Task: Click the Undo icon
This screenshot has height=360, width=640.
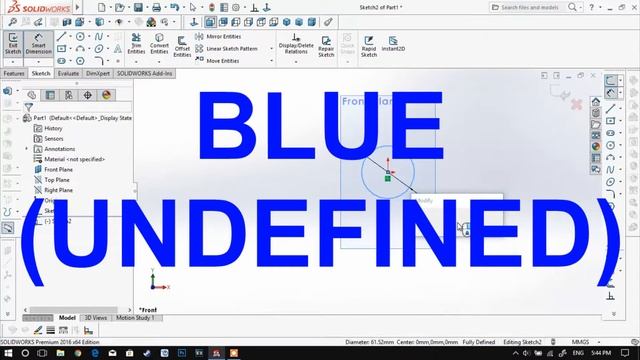Action: (x=174, y=7)
